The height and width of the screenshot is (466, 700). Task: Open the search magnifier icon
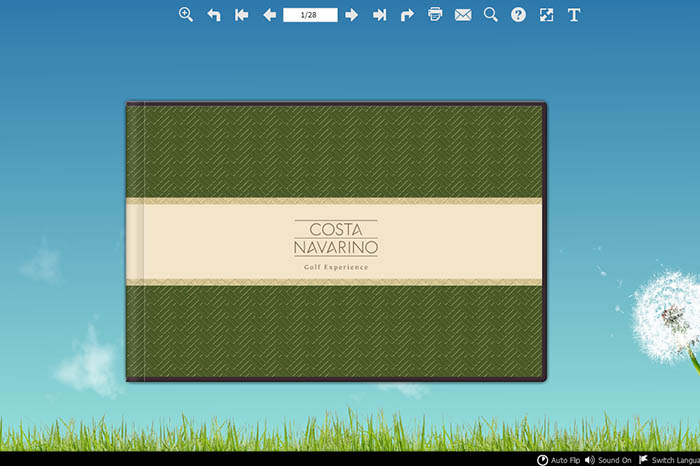491,15
